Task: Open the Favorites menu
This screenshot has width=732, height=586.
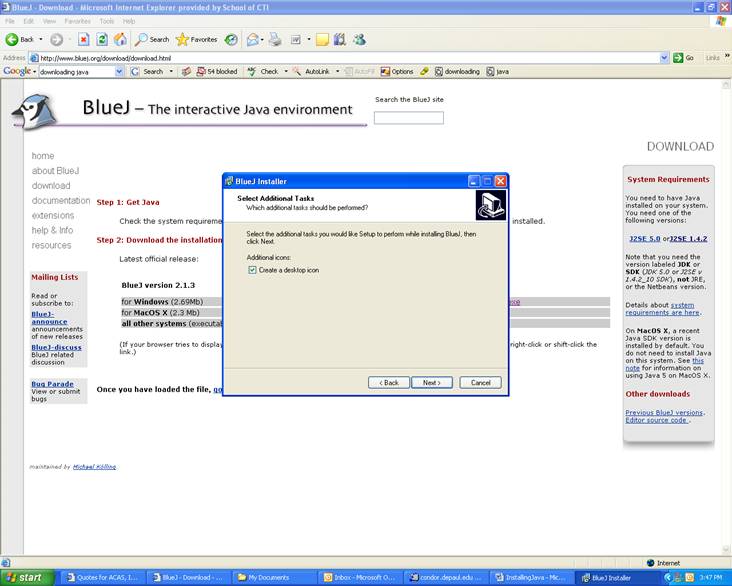Action: 77,21
